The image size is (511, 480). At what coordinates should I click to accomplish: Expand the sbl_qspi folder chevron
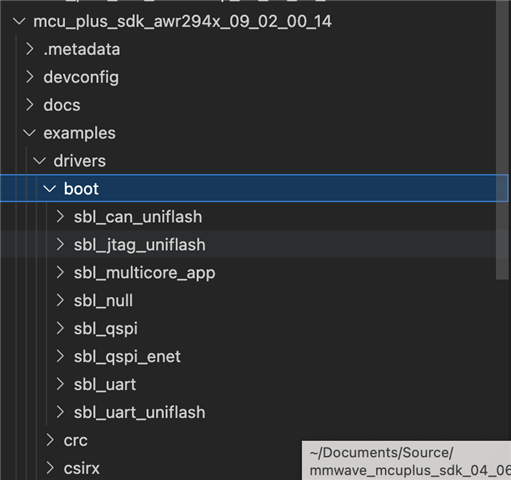click(x=60, y=328)
